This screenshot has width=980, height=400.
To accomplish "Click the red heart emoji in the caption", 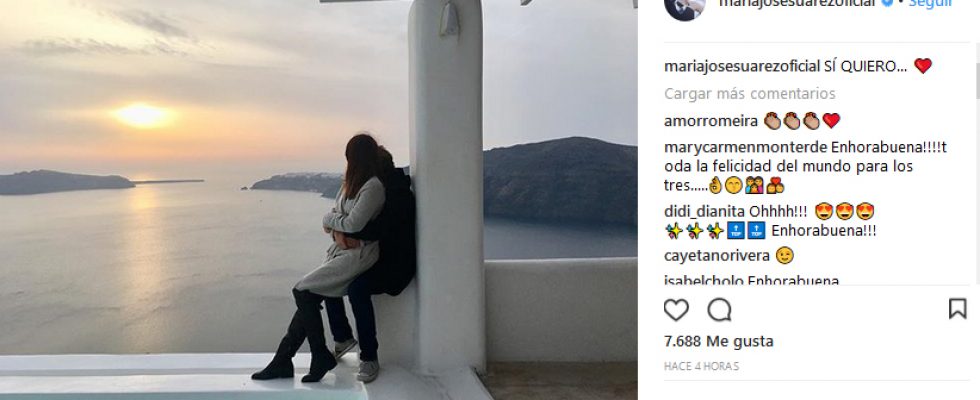I will [x=923, y=66].
